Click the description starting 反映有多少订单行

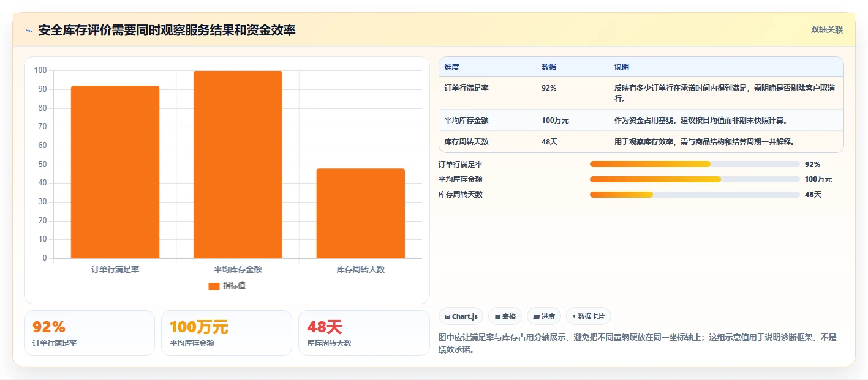click(725, 94)
